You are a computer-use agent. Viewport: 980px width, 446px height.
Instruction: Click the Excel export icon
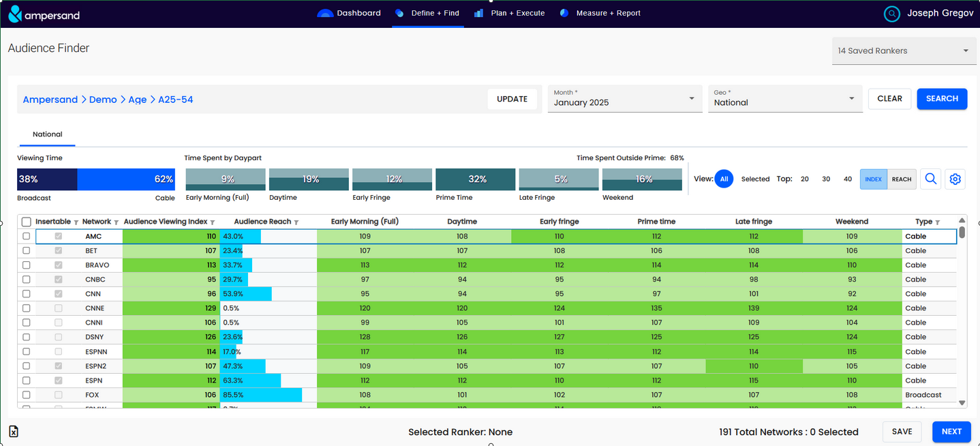14,432
